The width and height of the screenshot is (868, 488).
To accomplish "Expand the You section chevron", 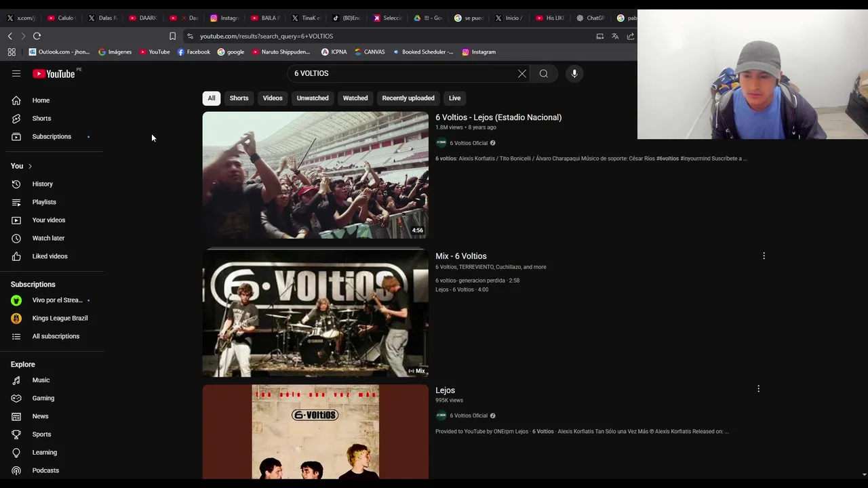I will click(x=30, y=166).
